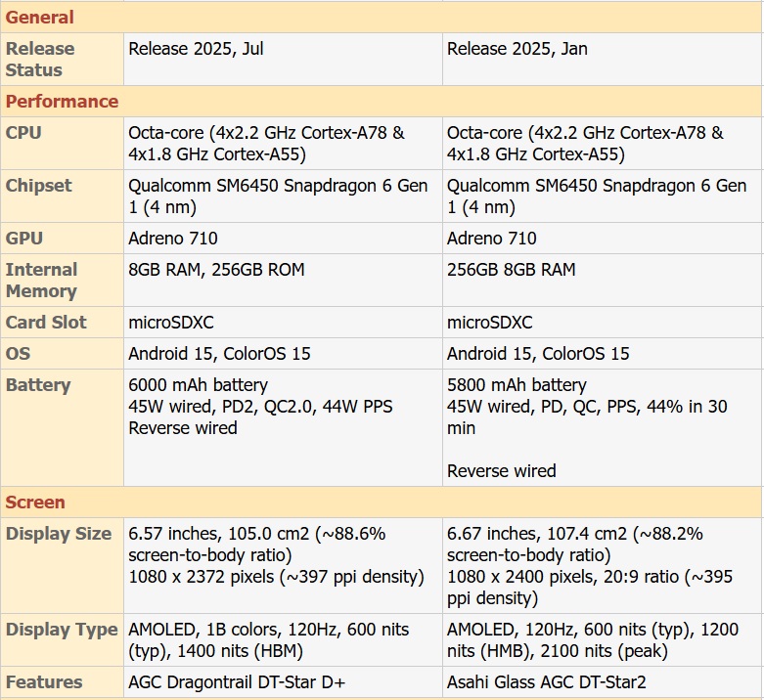
Task: Click the '6000 mAh battery' text
Action: coord(198,385)
